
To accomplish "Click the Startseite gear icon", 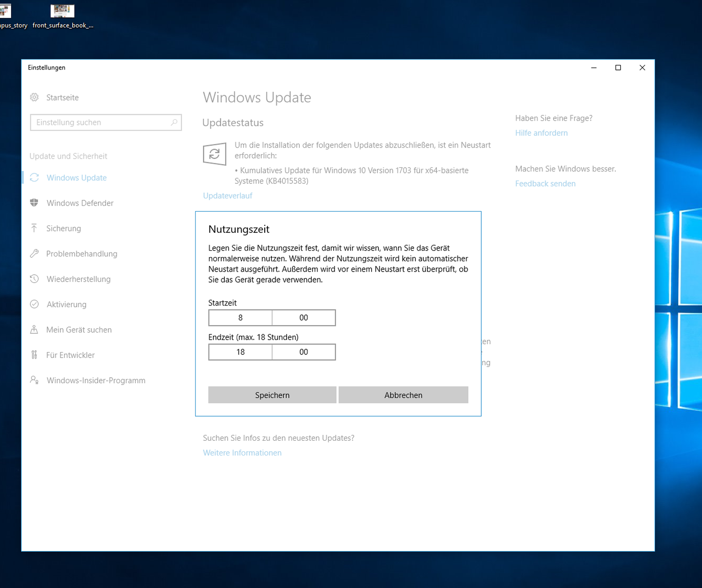I will click(34, 97).
